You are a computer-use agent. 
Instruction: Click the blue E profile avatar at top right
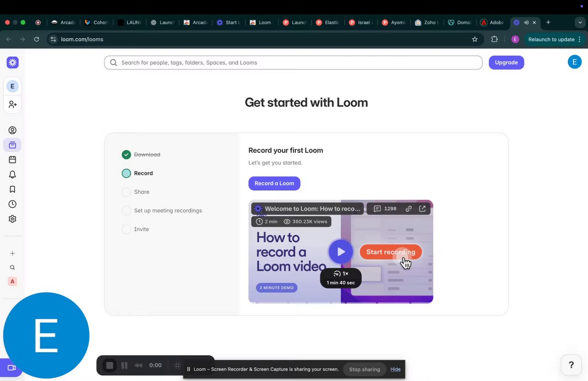(x=575, y=62)
